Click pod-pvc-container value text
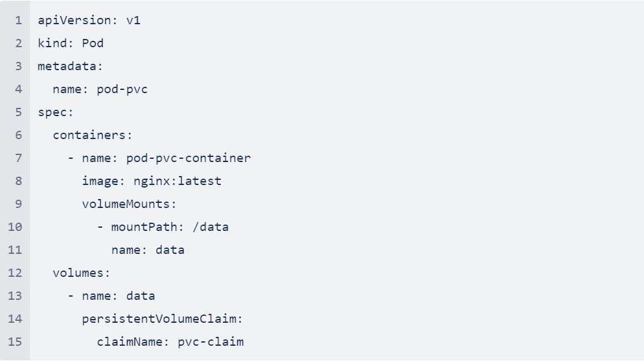This screenshot has width=644, height=363. coord(188,158)
